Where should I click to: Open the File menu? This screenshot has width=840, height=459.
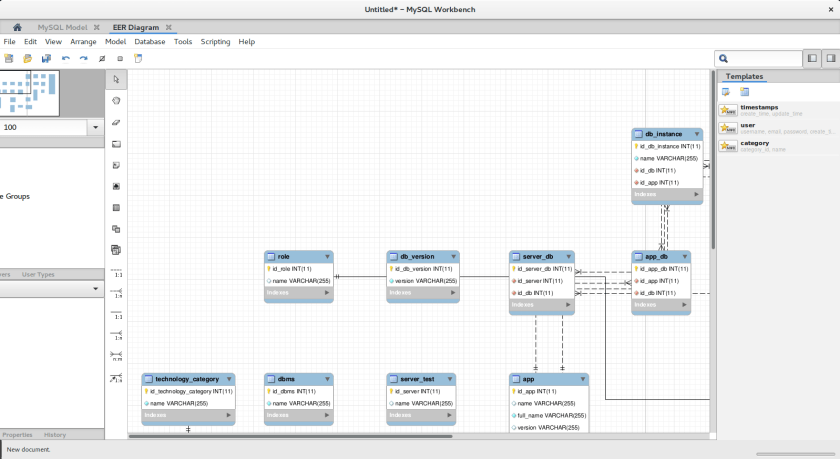tap(9, 42)
